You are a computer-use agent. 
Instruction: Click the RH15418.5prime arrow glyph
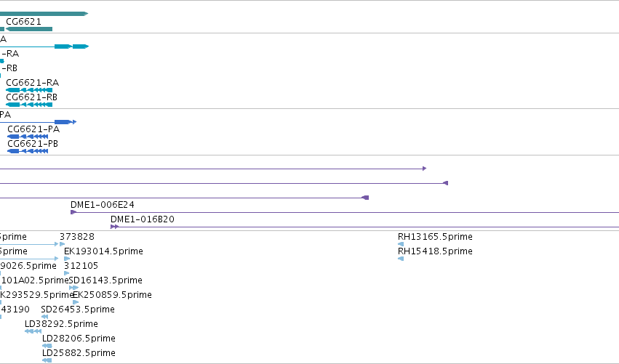click(x=401, y=259)
